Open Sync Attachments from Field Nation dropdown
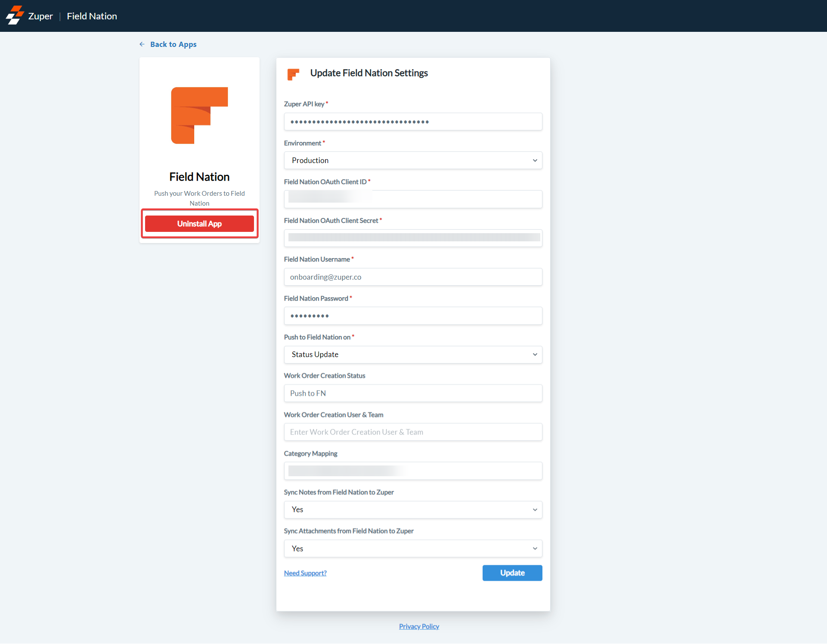Screen dimensions: 827x644 pyautogui.click(x=412, y=548)
